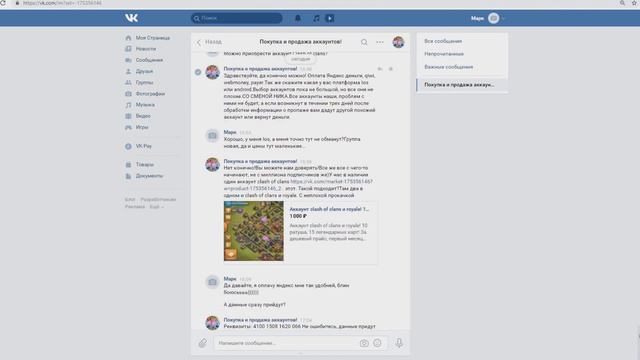Open music player note icon in header
Screen dimensions: 640x360
316,18
